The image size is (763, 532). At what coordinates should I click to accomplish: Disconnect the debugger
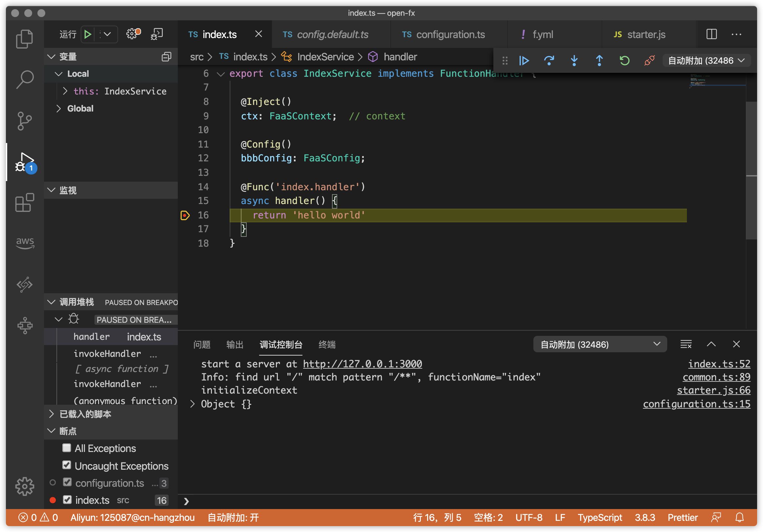point(649,60)
